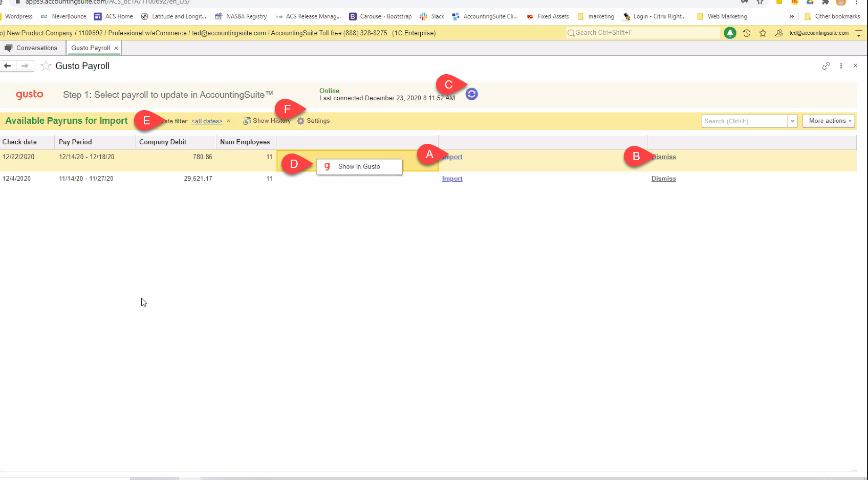868x480 pixels.
Task: Open the service menu lines icon
Action: coord(859,33)
